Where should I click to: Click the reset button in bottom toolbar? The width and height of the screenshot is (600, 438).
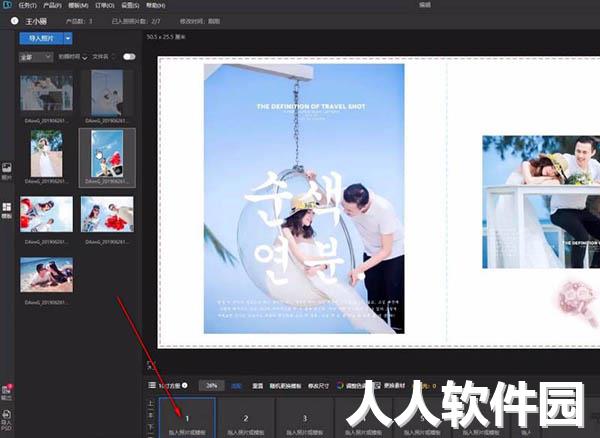(x=258, y=386)
